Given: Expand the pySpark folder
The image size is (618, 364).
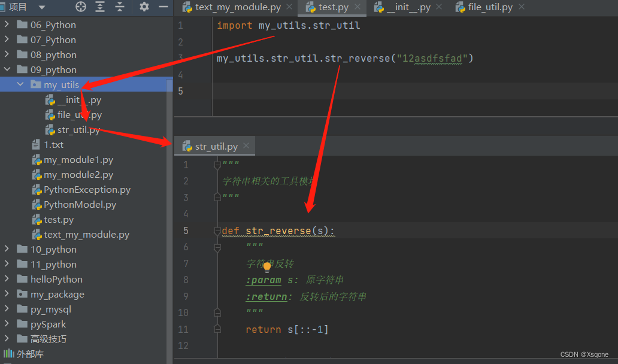Looking at the screenshot, I should pos(7,324).
